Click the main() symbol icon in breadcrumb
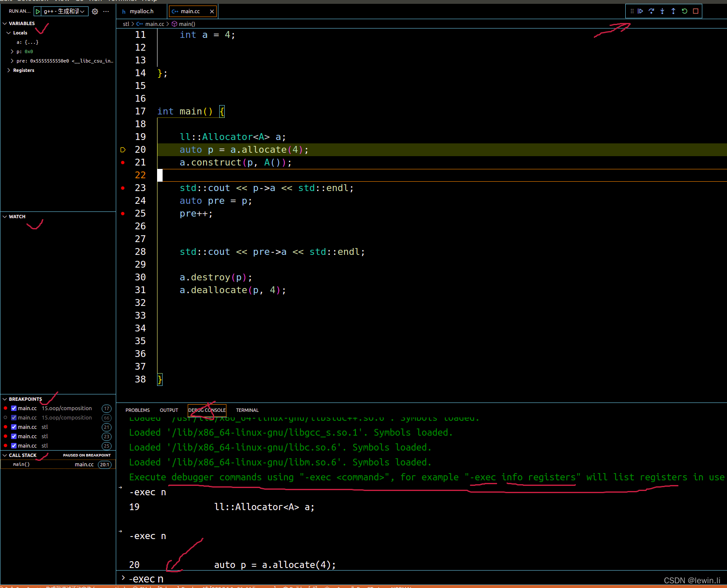Image resolution: width=727 pixels, height=588 pixels. click(175, 24)
